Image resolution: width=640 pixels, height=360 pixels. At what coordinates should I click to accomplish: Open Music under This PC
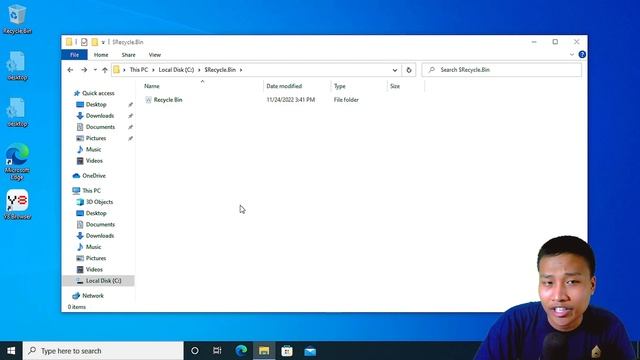click(93, 247)
